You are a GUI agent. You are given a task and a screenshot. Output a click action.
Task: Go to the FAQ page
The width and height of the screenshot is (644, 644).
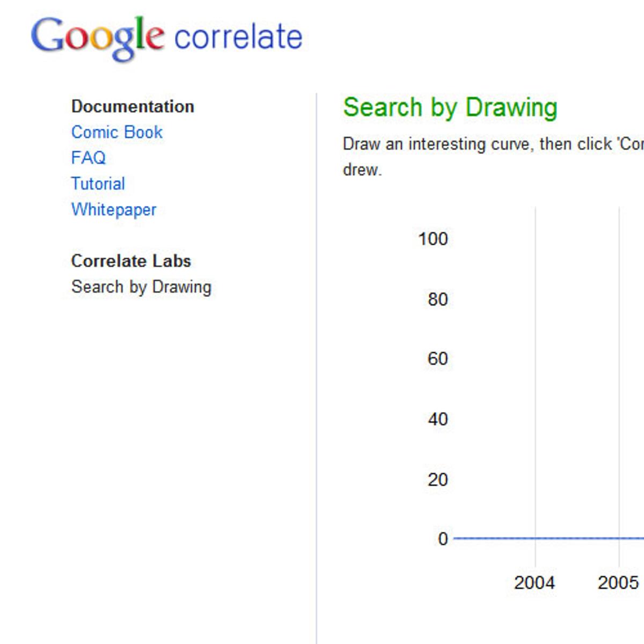click(89, 158)
